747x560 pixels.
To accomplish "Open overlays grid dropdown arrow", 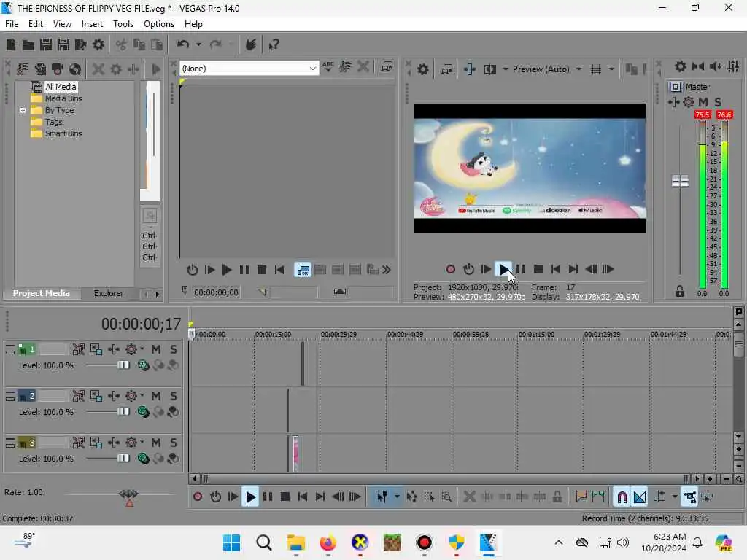I will pos(611,69).
